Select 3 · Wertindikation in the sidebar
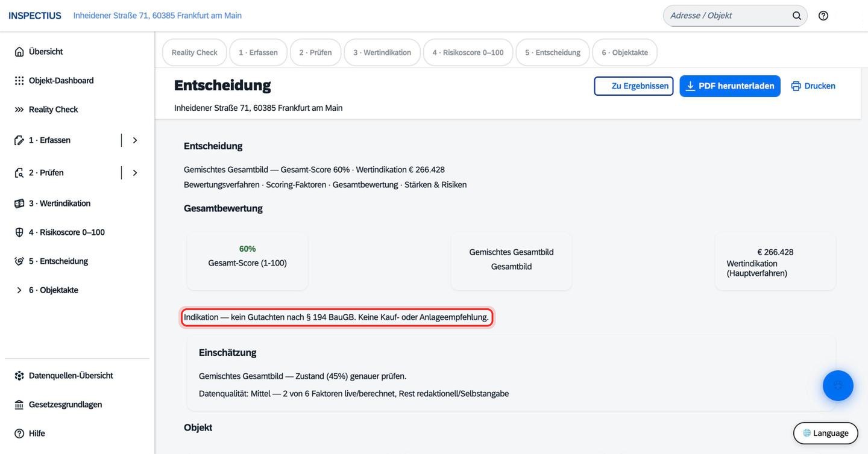 tap(77, 204)
